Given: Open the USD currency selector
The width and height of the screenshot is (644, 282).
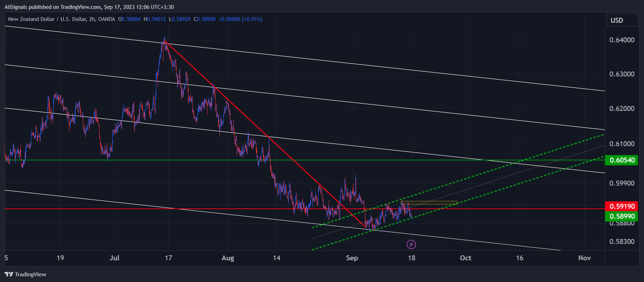Looking at the screenshot, I should 622,20.
